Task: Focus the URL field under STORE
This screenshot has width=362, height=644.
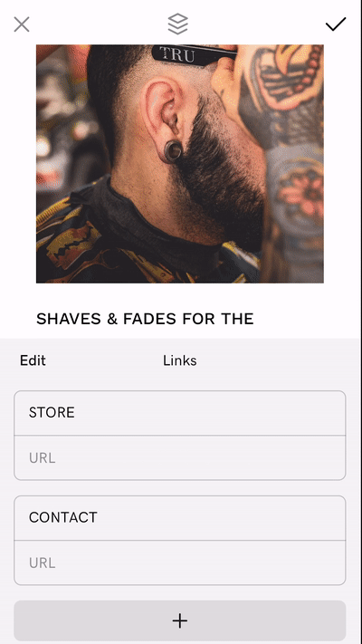Action: (180, 457)
